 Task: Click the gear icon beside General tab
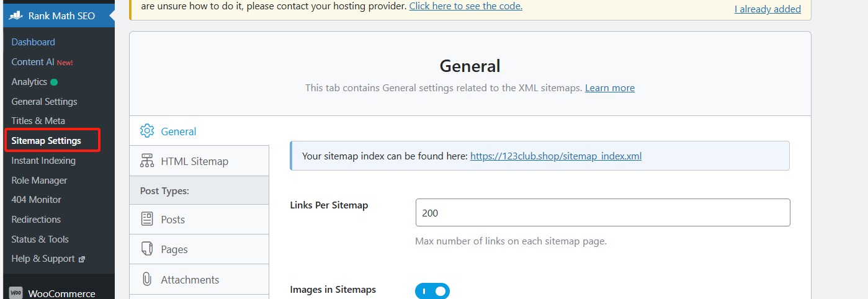(x=147, y=131)
